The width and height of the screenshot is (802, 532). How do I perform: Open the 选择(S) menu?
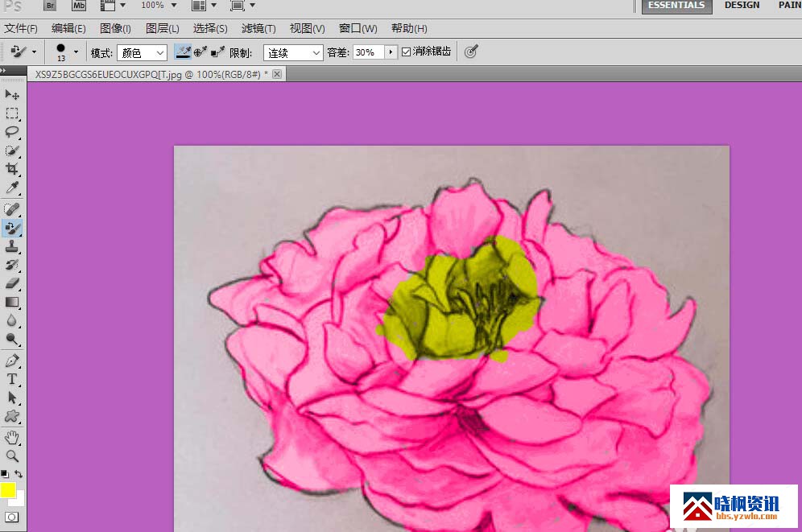[209, 29]
